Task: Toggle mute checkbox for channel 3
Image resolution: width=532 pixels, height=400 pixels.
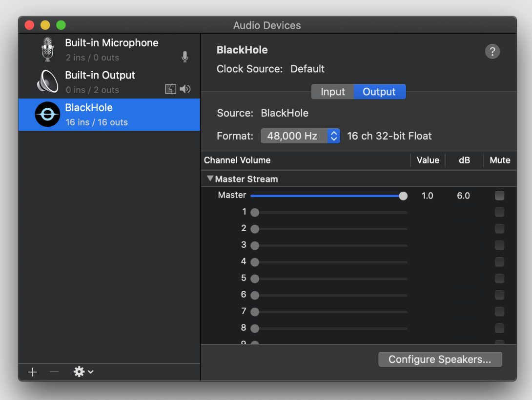Action: (499, 245)
